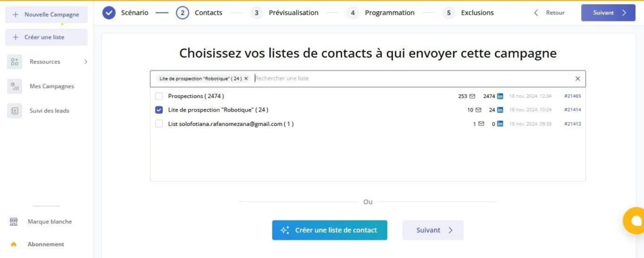Click the email icon in Robotique row

point(479,110)
